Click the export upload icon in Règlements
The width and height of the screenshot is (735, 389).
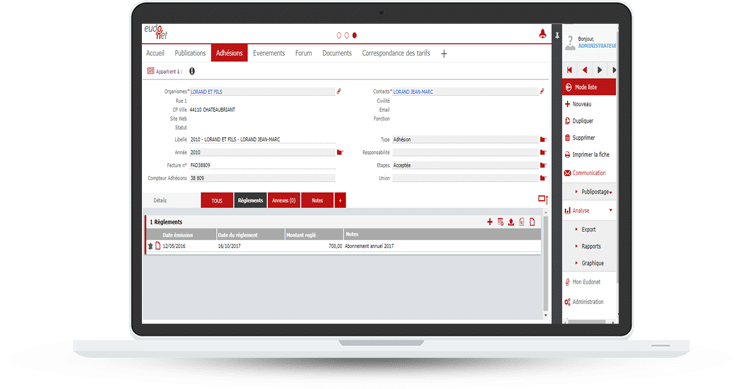(x=511, y=222)
